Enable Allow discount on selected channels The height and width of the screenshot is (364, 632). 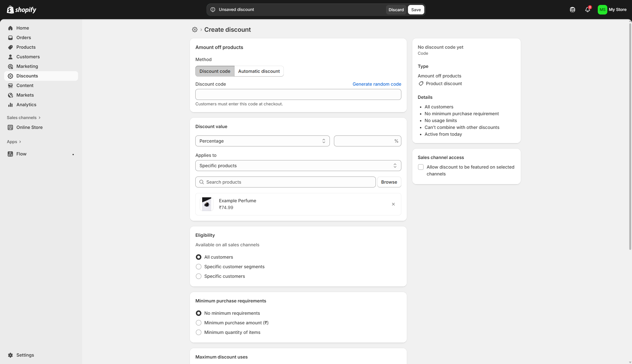click(x=421, y=167)
